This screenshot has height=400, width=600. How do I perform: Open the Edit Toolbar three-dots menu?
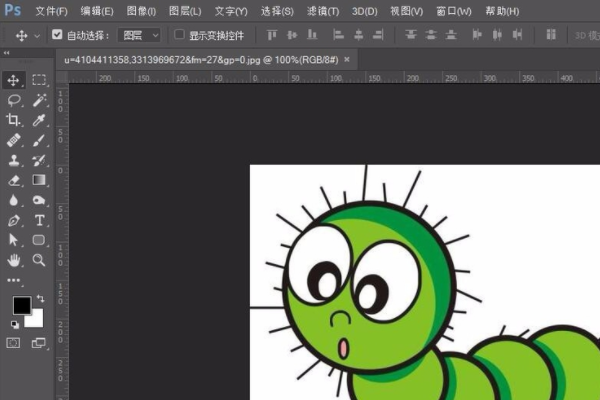14,281
